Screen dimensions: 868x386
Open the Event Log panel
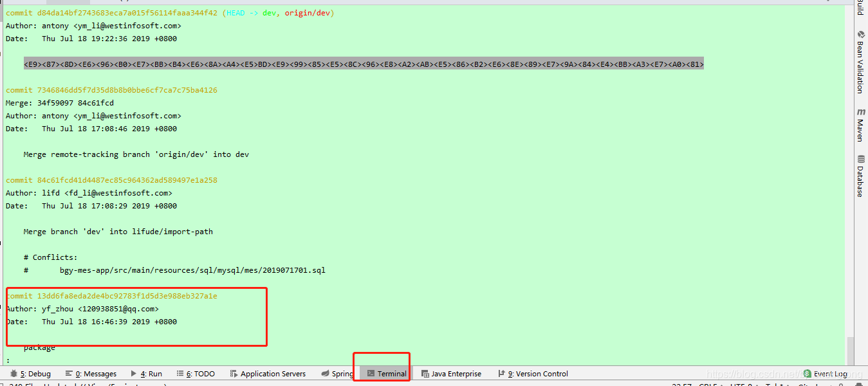(x=825, y=374)
